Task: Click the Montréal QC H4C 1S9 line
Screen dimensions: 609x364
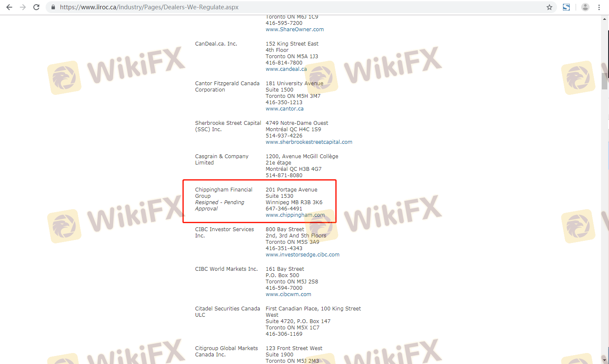Action: click(x=293, y=129)
